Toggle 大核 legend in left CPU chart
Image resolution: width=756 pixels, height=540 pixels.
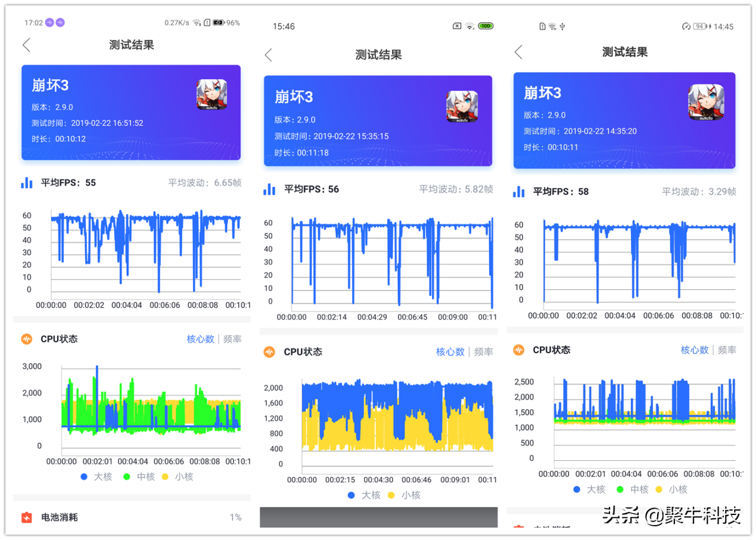tap(95, 477)
